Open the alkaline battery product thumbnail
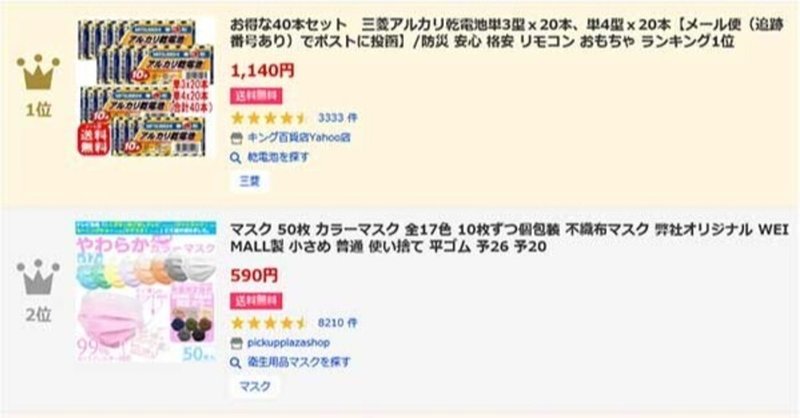The height and width of the screenshot is (418, 800). tap(146, 86)
